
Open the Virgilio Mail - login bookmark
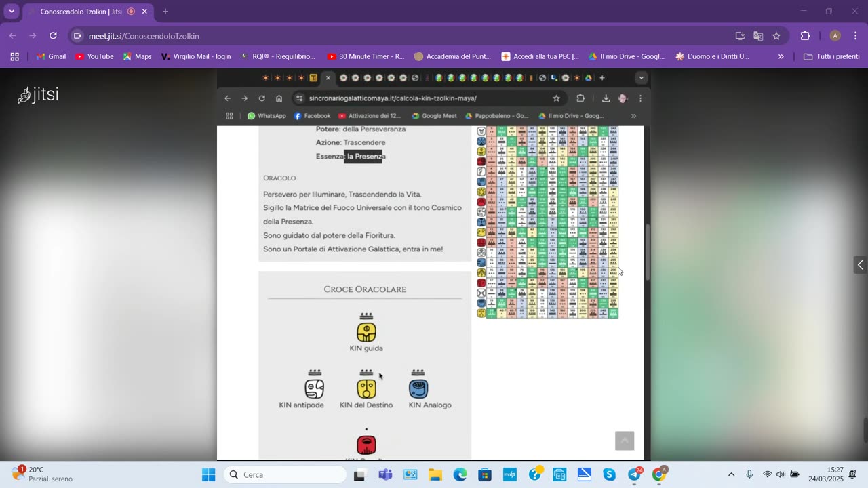[x=196, y=56]
